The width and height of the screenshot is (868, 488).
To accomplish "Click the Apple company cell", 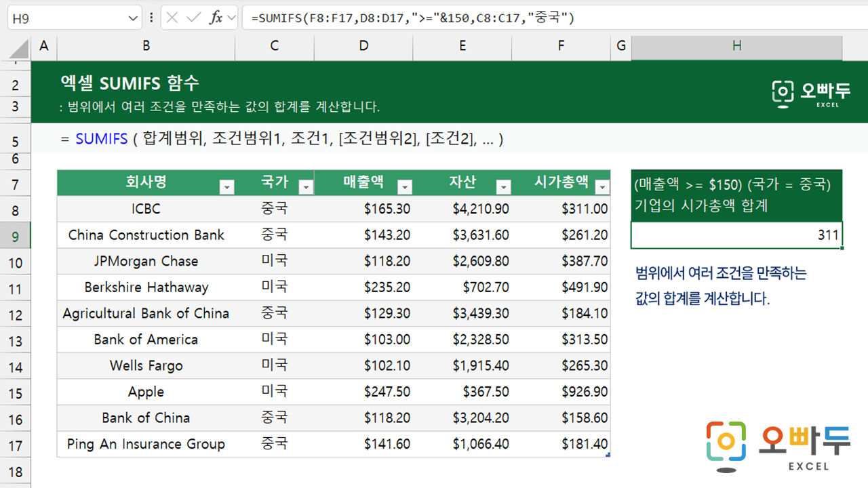I will click(x=146, y=392).
